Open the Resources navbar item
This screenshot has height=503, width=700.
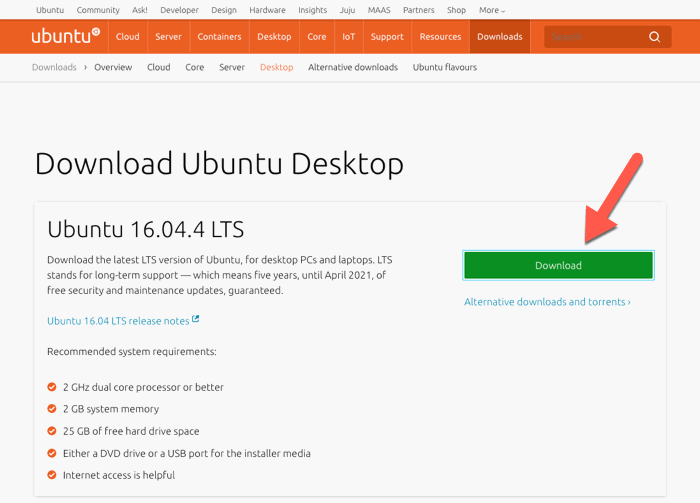[440, 37]
